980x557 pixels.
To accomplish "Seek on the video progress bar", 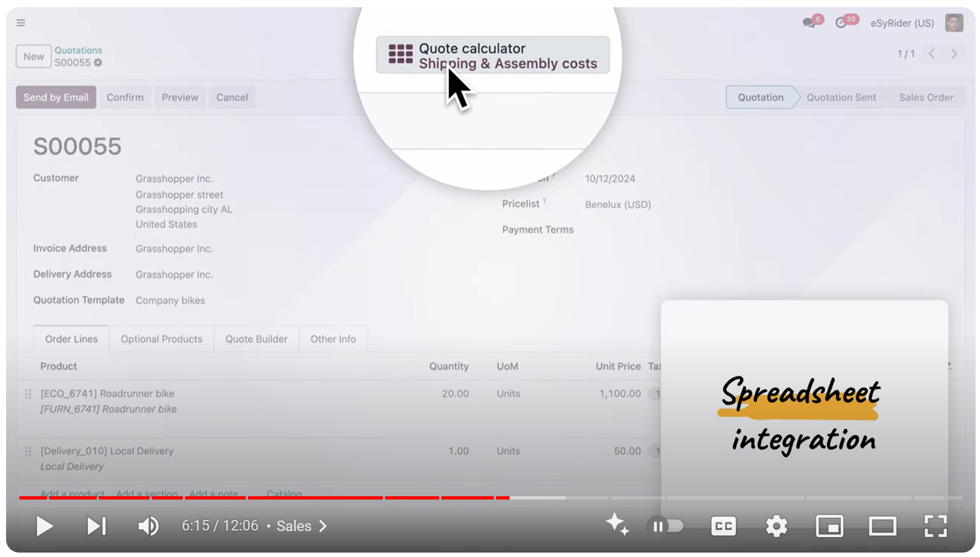I will [x=490, y=498].
